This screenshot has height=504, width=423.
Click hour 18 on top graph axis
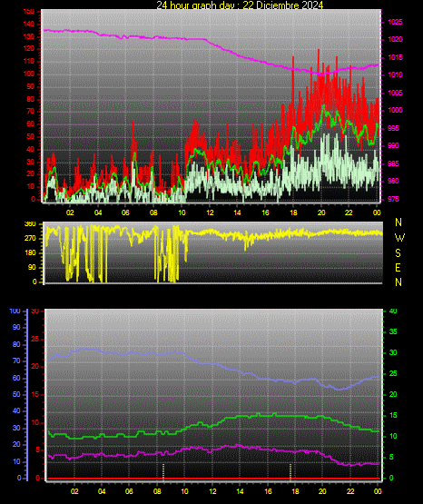pyautogui.click(x=293, y=212)
